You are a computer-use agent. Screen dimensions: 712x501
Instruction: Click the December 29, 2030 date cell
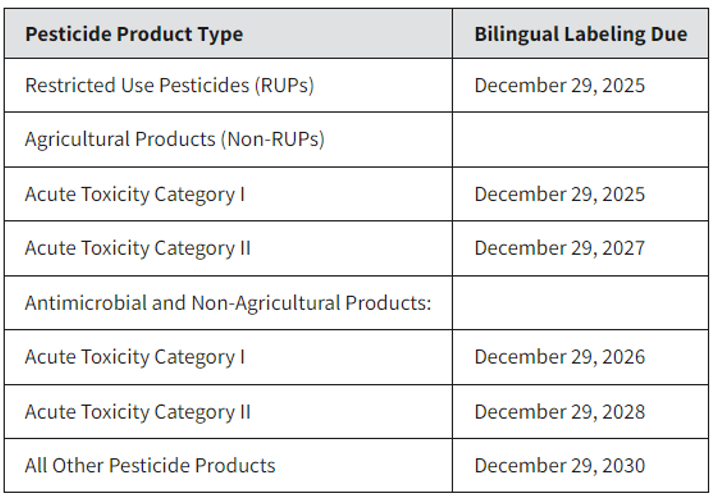click(580, 466)
